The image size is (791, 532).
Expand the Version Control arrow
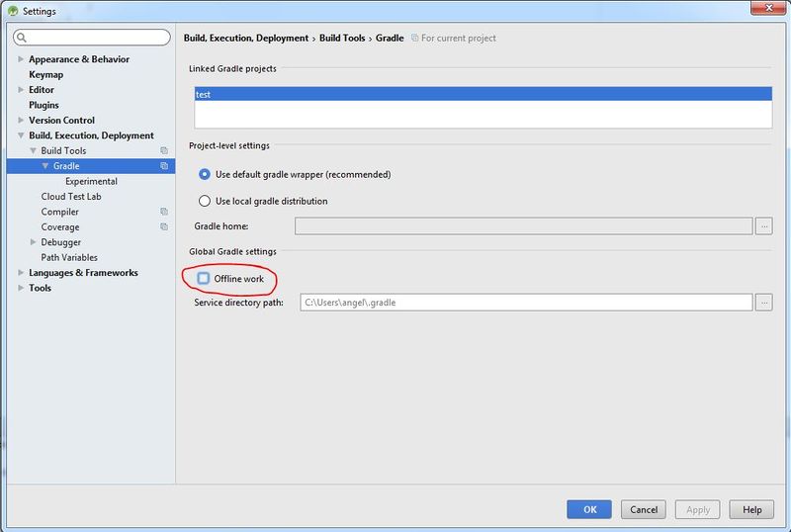pyautogui.click(x=21, y=120)
